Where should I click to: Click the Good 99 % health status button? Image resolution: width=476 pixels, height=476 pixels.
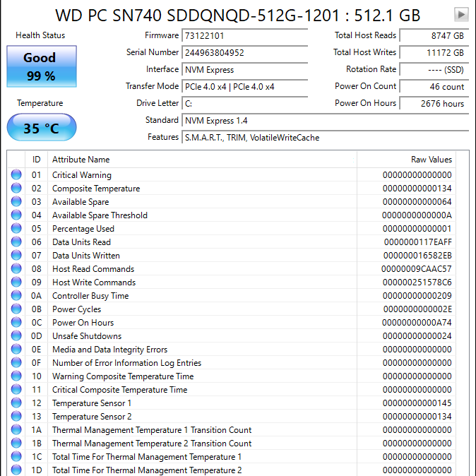click(x=42, y=66)
